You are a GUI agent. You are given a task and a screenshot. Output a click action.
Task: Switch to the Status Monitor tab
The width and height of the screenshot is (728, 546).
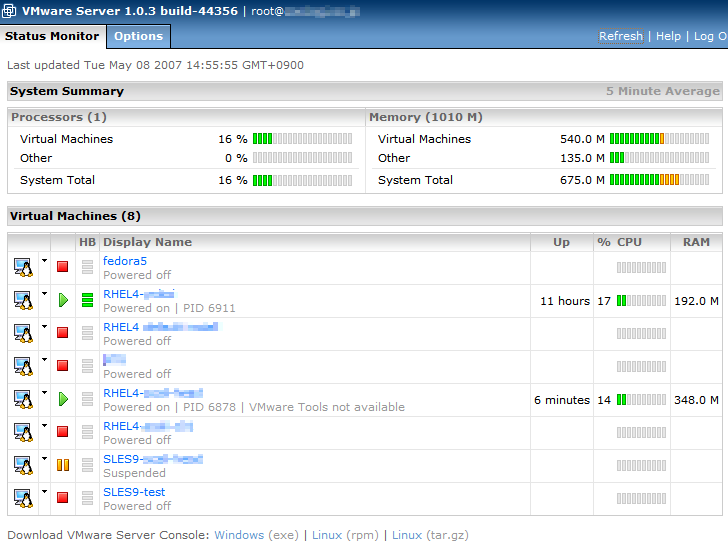(x=52, y=36)
